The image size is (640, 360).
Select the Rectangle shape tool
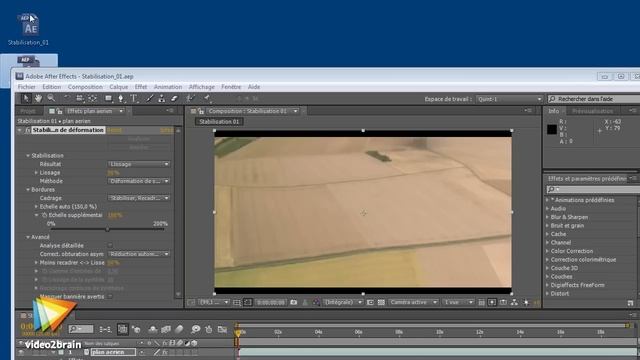108,98
